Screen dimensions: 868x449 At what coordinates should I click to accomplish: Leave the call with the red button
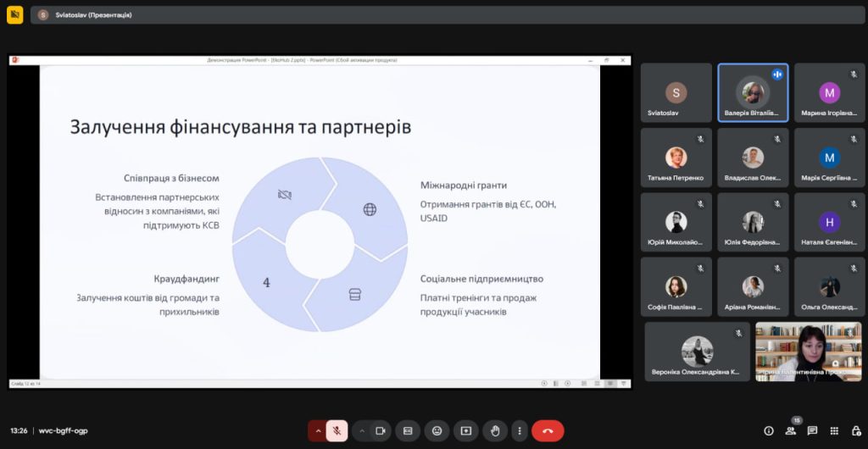click(548, 430)
